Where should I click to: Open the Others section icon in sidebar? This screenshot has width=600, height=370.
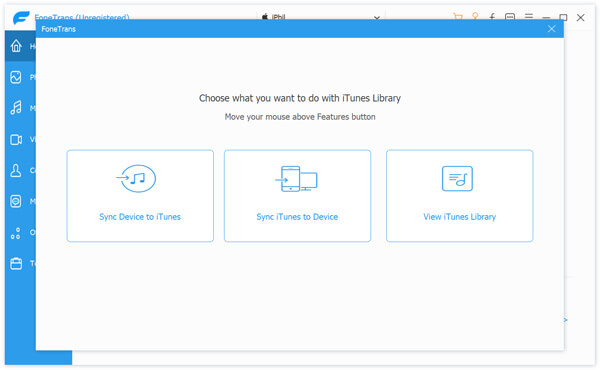(x=16, y=233)
